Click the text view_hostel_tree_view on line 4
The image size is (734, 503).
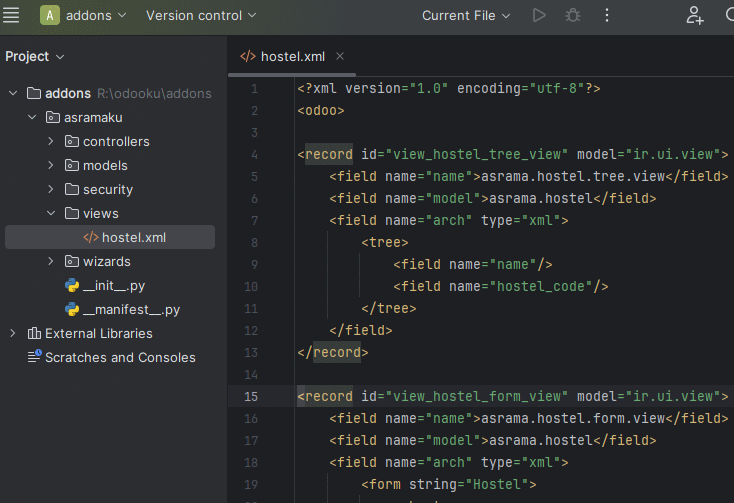tap(477, 154)
